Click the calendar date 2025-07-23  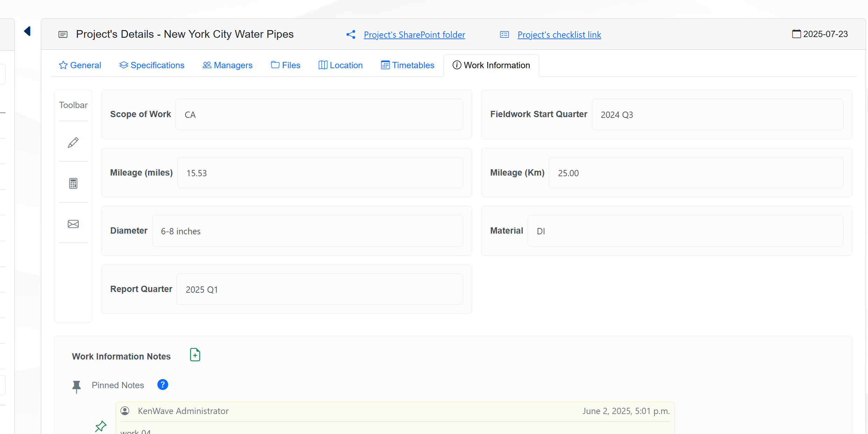[x=820, y=34]
